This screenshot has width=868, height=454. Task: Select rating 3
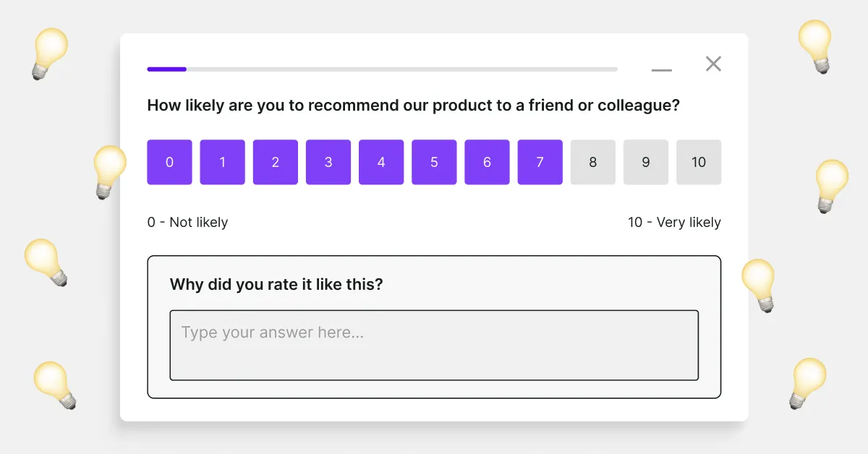click(328, 162)
